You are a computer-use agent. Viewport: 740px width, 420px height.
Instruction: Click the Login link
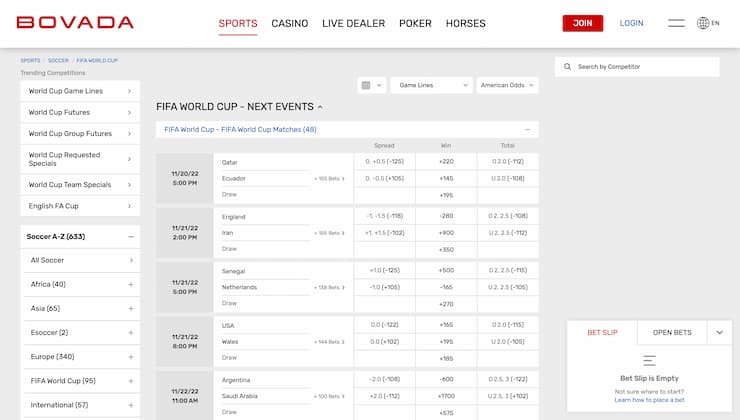pyautogui.click(x=631, y=23)
